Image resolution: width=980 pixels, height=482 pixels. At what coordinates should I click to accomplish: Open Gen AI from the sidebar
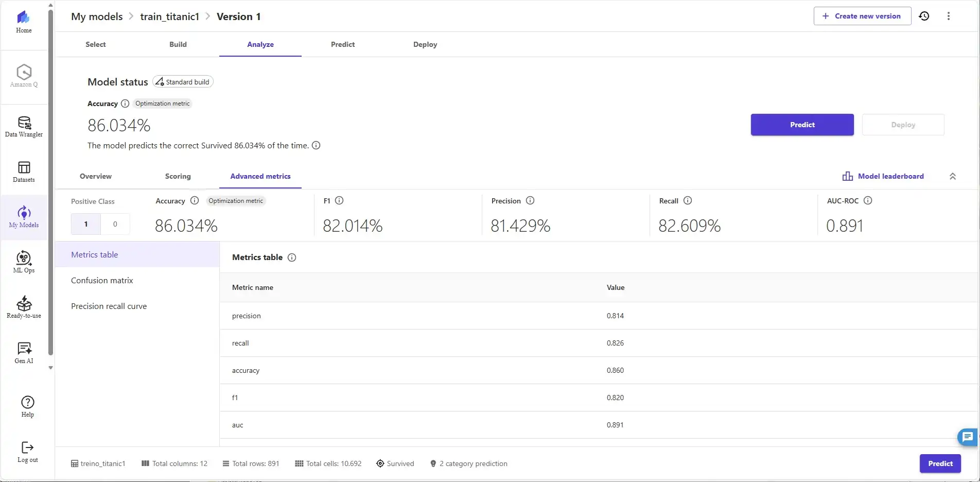pyautogui.click(x=24, y=353)
